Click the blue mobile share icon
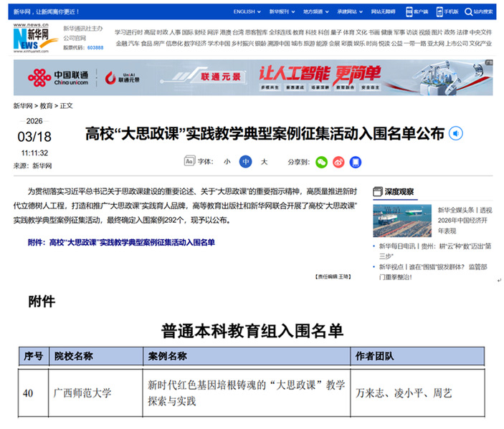504x429 pixels. [356, 162]
